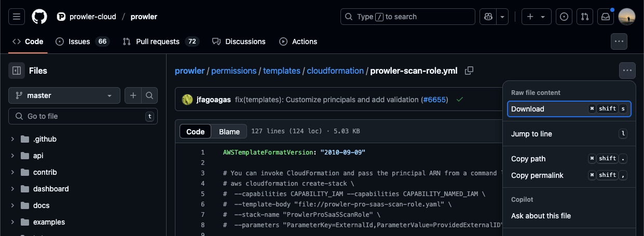This screenshot has width=644, height=236.
Task: Open the Actions tab
Action: pos(298,41)
